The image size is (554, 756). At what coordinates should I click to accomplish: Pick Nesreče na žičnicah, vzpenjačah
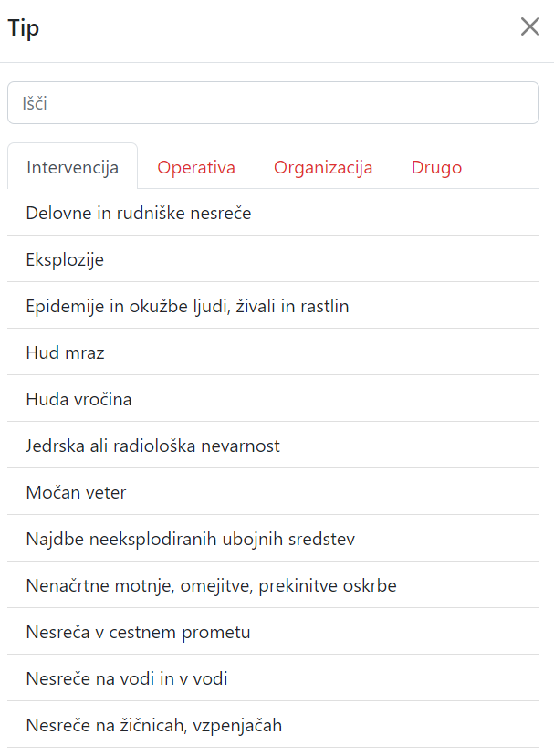click(273, 725)
